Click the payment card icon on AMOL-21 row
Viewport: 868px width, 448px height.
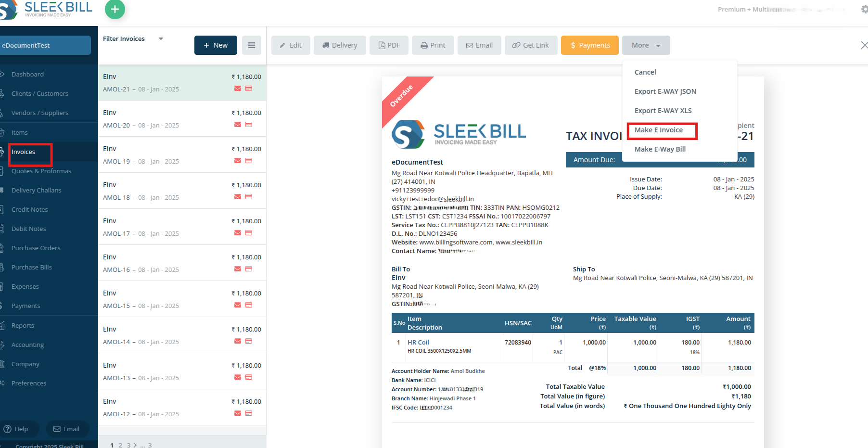(x=249, y=89)
